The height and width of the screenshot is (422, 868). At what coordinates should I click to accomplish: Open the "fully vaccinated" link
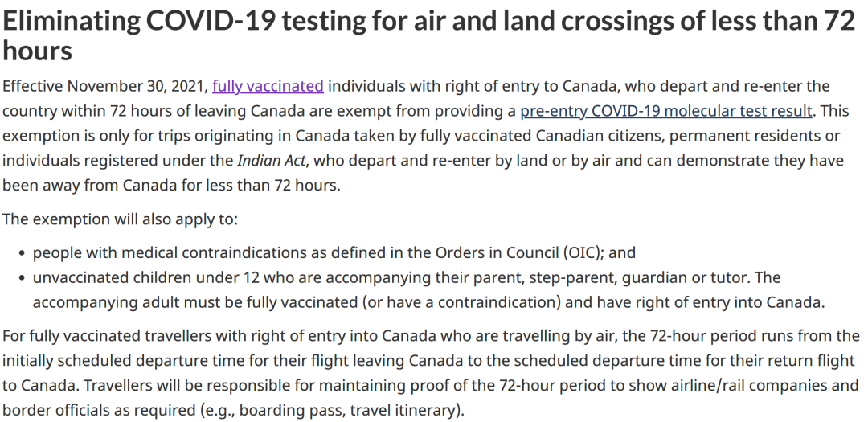pos(268,86)
